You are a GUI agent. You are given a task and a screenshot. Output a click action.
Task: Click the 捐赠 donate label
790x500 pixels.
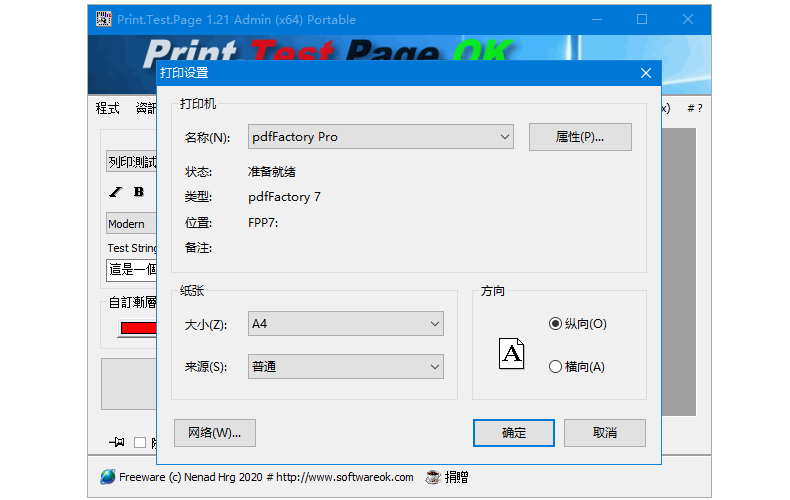[x=456, y=477]
